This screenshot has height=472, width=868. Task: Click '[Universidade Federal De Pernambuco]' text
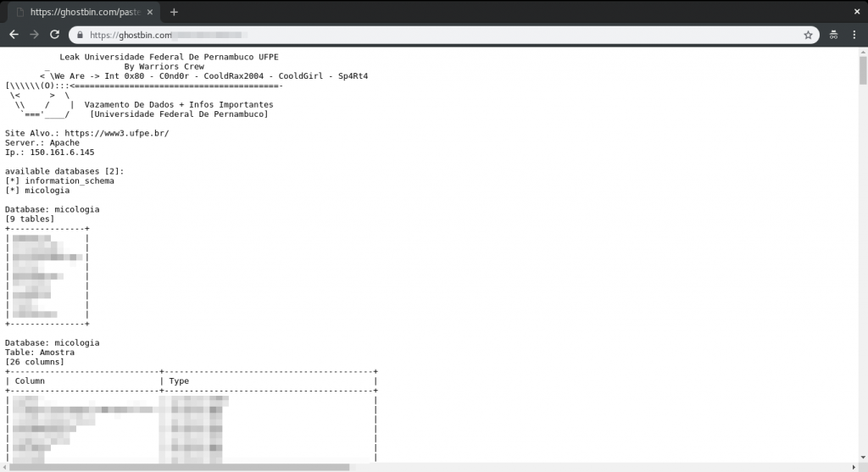tap(179, 114)
